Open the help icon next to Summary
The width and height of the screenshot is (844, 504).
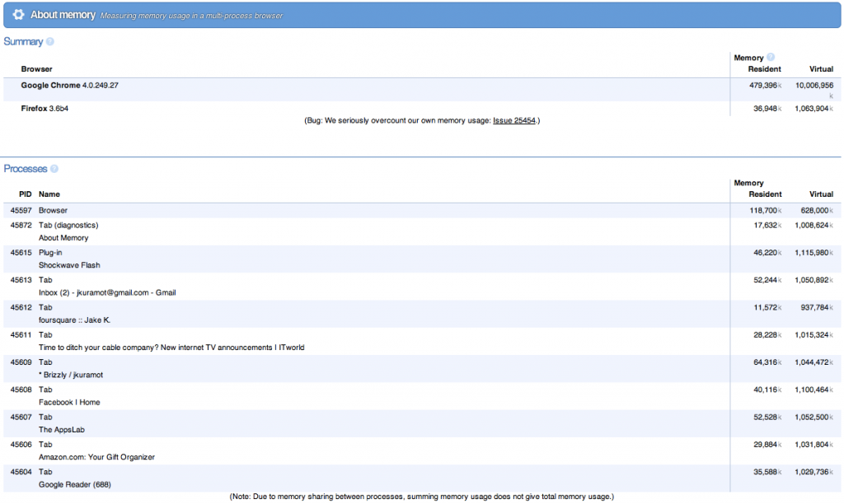click(50, 41)
